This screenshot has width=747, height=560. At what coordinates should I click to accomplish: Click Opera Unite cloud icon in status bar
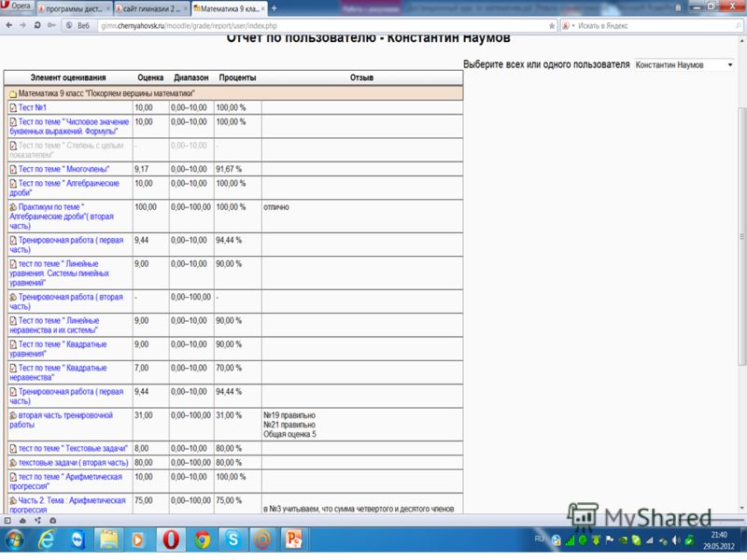[22, 521]
